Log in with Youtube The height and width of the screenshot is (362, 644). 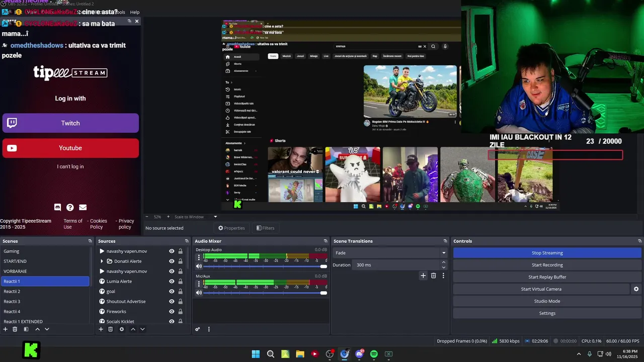(70, 148)
